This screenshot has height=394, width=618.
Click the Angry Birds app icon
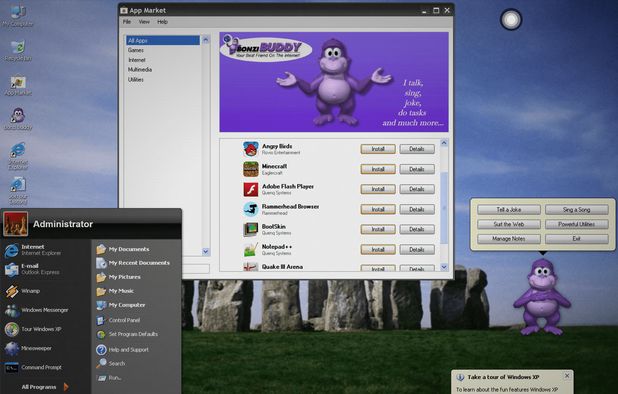click(250, 149)
